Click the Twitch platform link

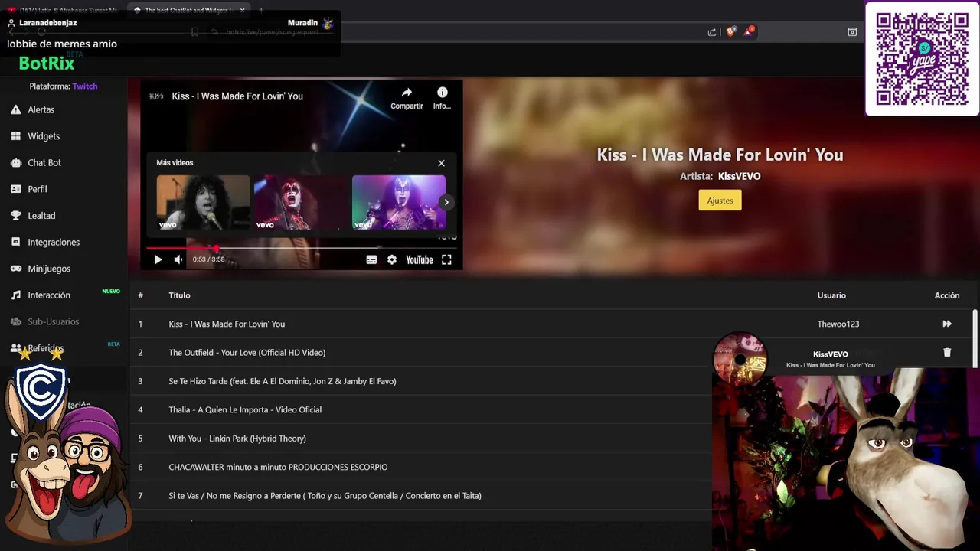[85, 86]
